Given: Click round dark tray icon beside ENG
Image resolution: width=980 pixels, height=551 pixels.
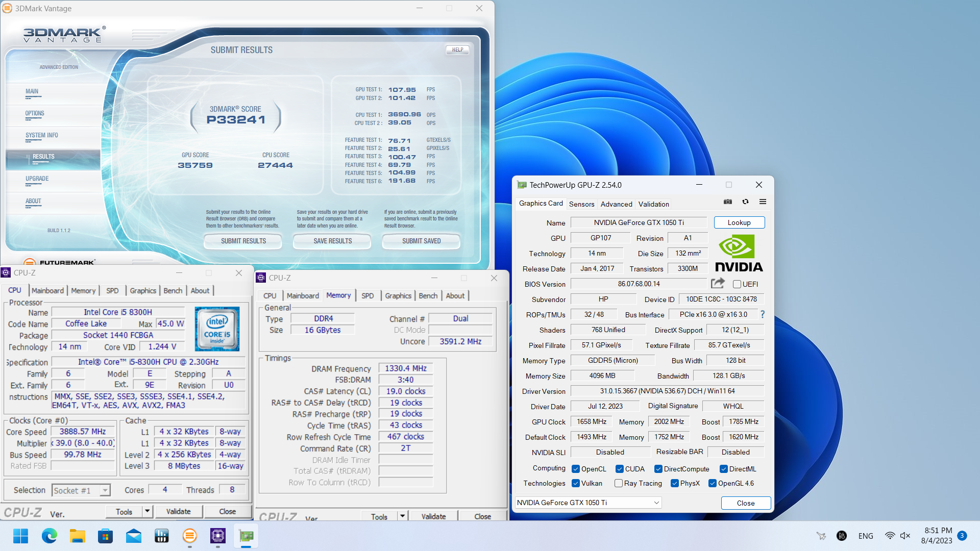Looking at the screenshot, I should coord(842,536).
